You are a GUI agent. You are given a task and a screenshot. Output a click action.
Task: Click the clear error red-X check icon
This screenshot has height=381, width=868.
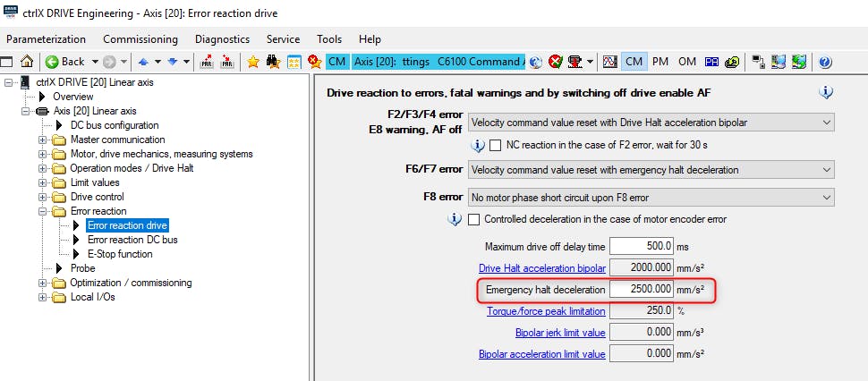click(x=555, y=62)
